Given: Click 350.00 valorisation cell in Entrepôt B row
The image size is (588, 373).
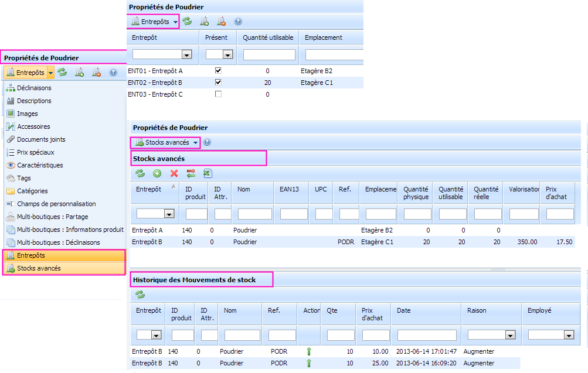Looking at the screenshot, I should 527,242.
